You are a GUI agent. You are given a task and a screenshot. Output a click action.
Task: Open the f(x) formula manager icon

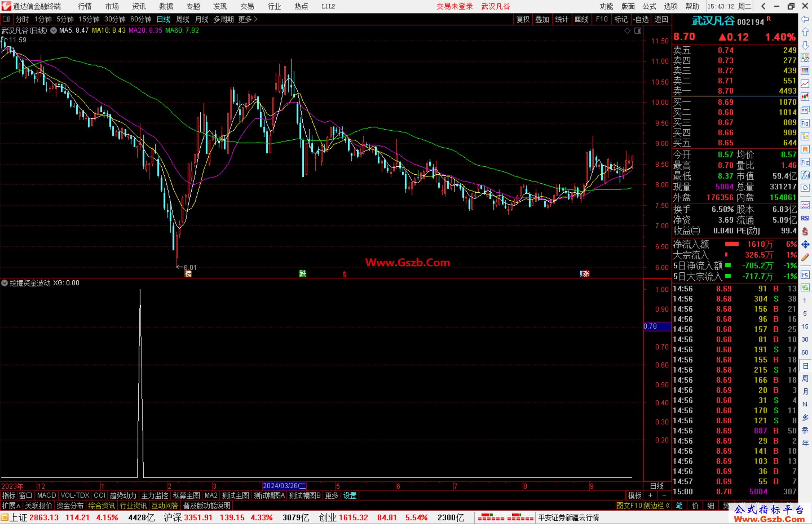click(805, 175)
